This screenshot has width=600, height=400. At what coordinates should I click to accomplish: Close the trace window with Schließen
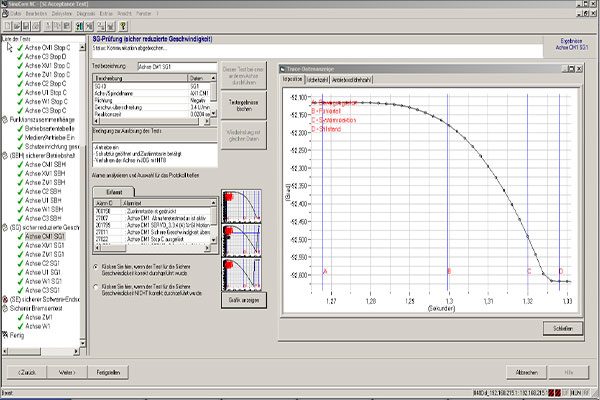(563, 328)
